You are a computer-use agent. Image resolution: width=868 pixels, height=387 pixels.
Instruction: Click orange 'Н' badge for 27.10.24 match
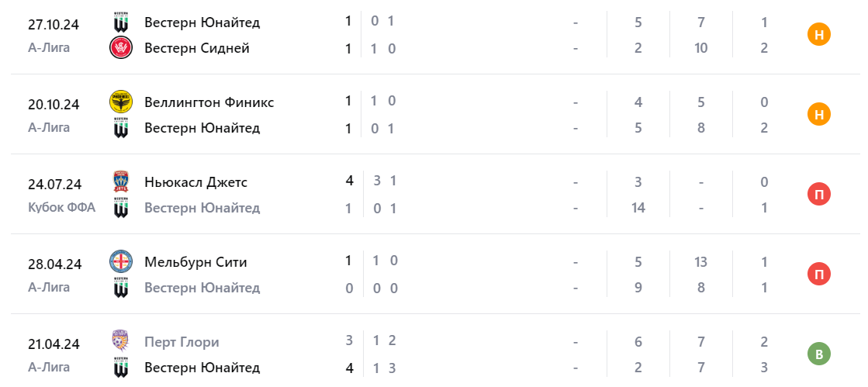(x=819, y=35)
